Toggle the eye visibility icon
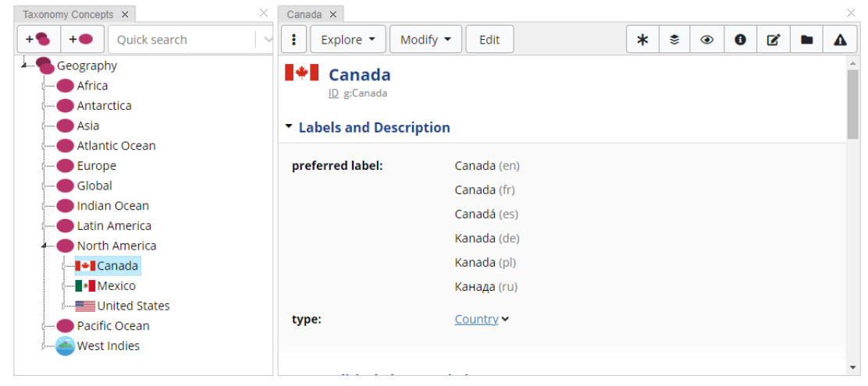 [707, 40]
